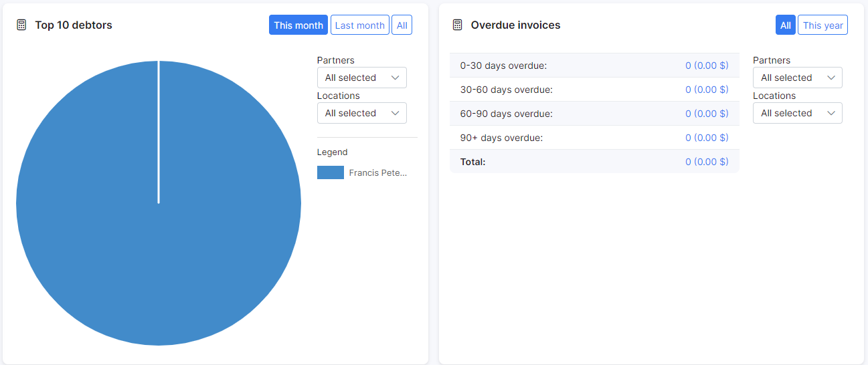Switch debtors view to Last month

[359, 25]
